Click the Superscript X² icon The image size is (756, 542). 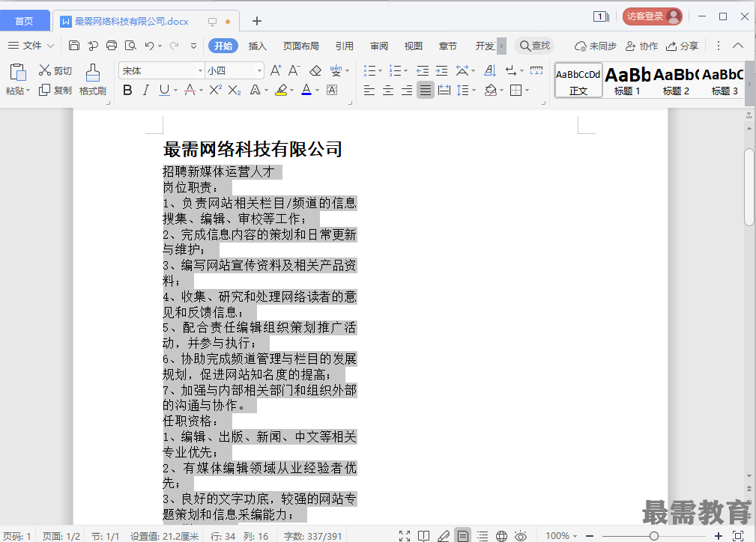pos(216,90)
